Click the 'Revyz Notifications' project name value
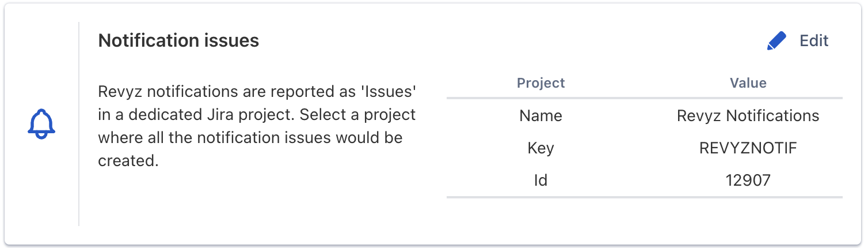The width and height of the screenshot is (868, 248). tap(748, 116)
